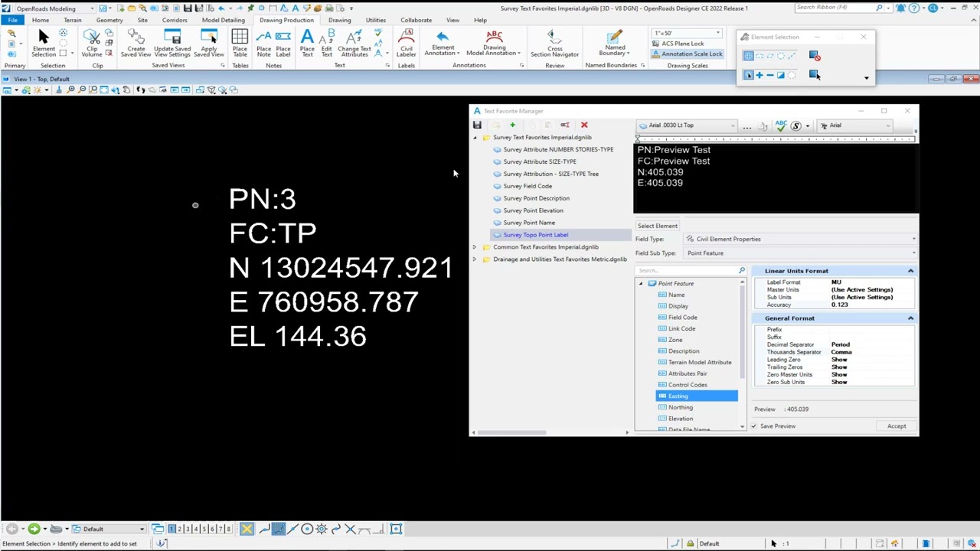
Task: Open the Named Boundary button menu
Action: point(615,43)
